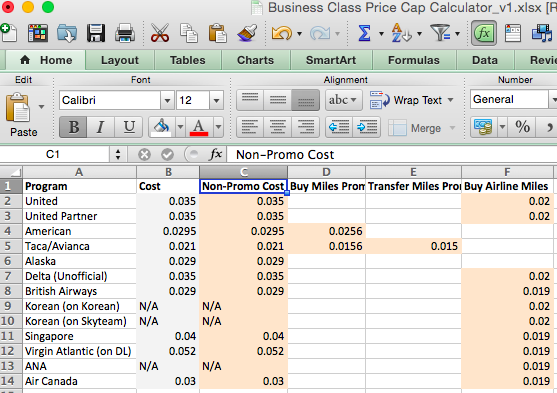Viewport: 557px width, 393px height.
Task: Switch to the Home ribbon tab
Action: point(46,60)
